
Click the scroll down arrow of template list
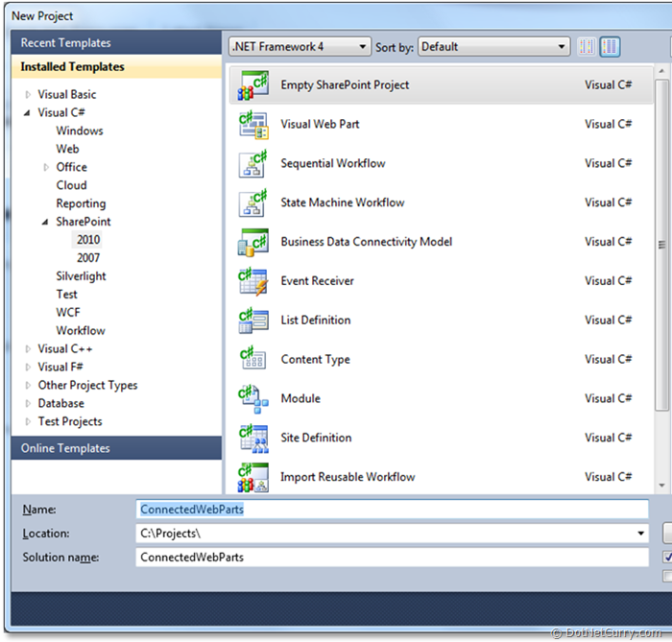661,486
